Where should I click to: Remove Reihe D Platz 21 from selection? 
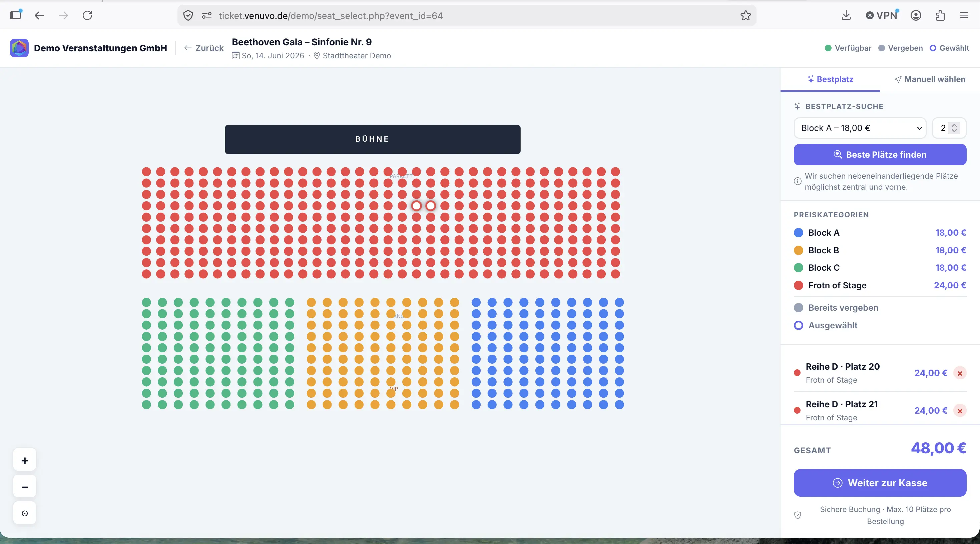click(x=960, y=411)
